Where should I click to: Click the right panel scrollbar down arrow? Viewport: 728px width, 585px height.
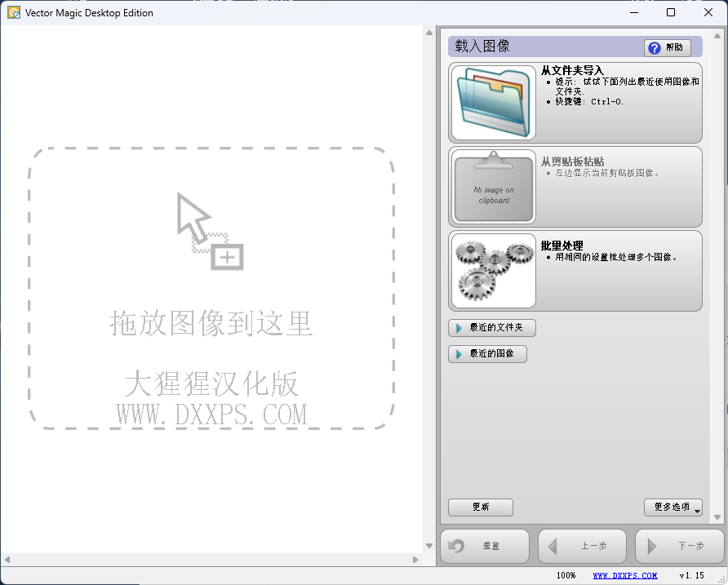pos(717,517)
